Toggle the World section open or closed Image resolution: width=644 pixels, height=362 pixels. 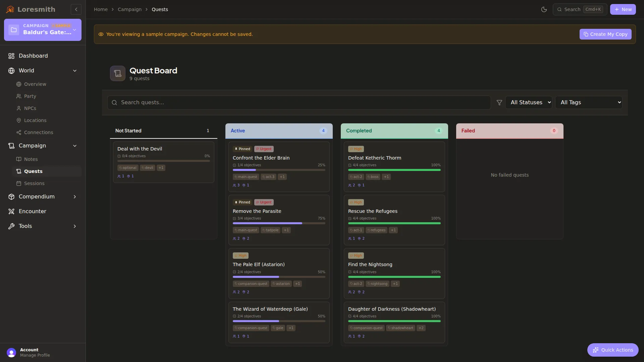(x=43, y=70)
